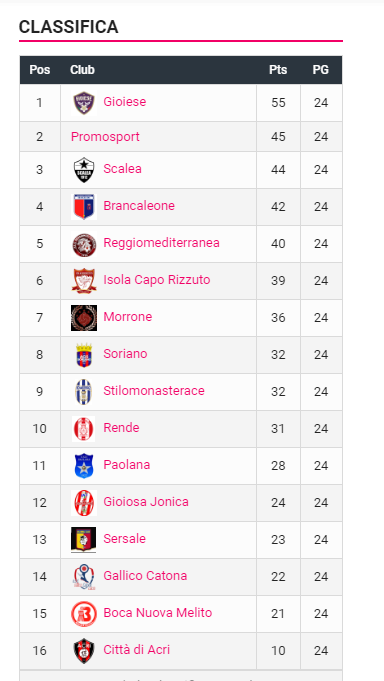Click the Rende red and white logo
Viewport: 384px width, 681px height.
(x=84, y=429)
